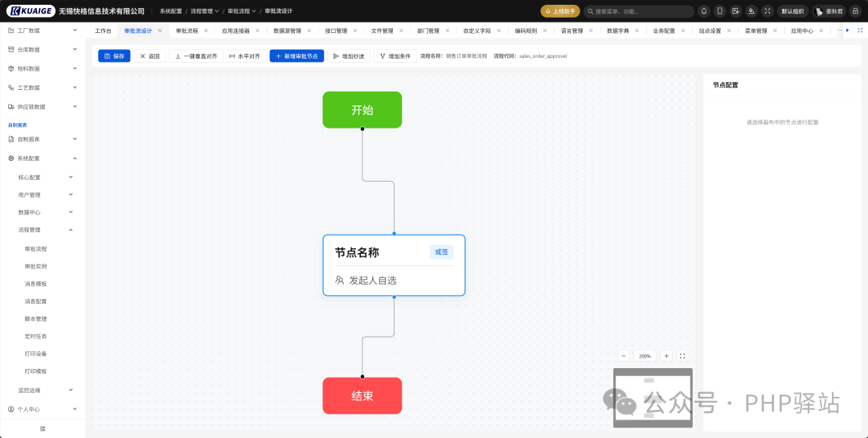
Task: Expand the 核心配置 submenu chevron
Action: 70,177
